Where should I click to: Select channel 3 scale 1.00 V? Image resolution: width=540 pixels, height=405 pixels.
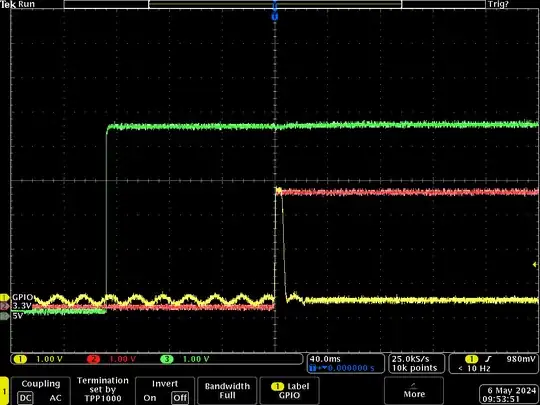(196, 359)
